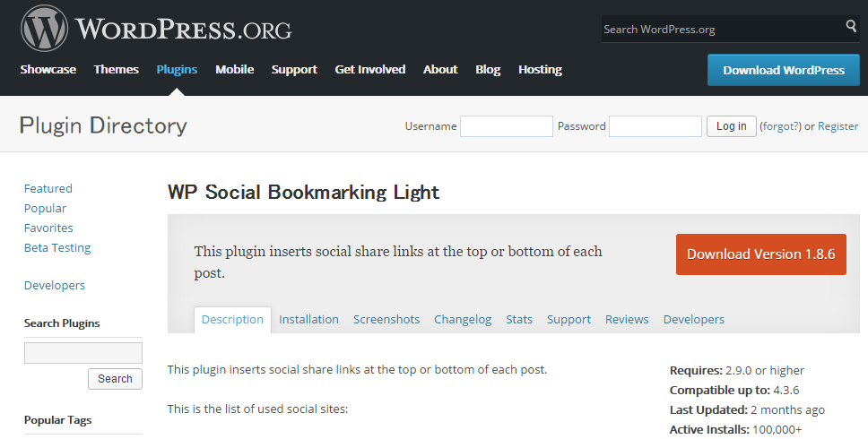The width and height of the screenshot is (868, 439).
Task: Click the Register link
Action: 838,126
